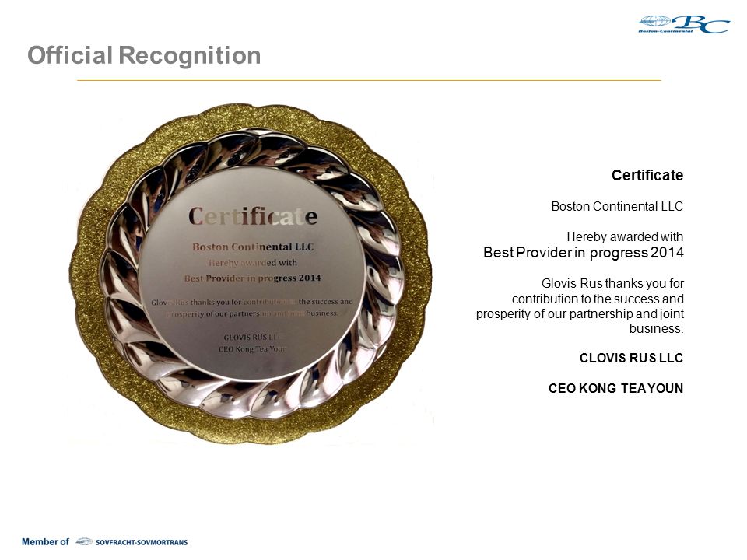The height and width of the screenshot is (560, 747).
Task: Click the bold 'Certificate' heading at right
Action: click(x=647, y=175)
